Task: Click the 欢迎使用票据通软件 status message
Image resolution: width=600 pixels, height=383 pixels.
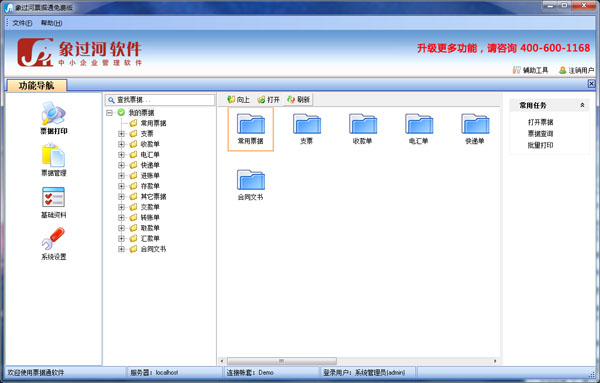Action: coord(36,372)
